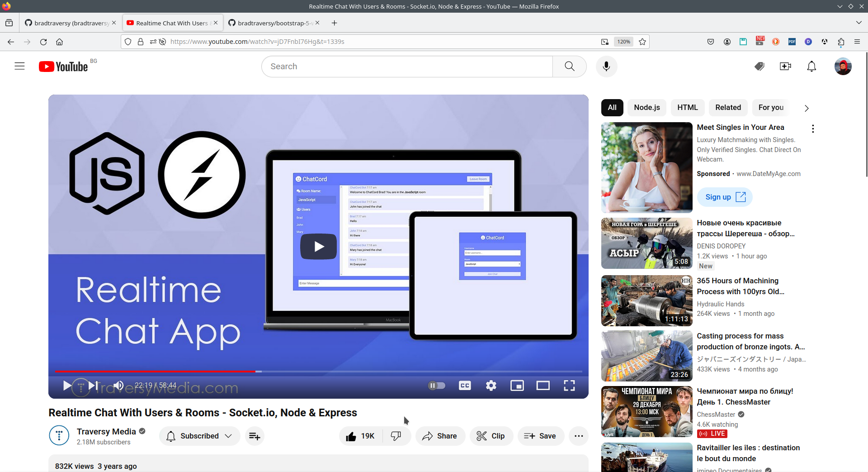The height and width of the screenshot is (472, 868).
Task: Share this video
Action: pyautogui.click(x=440, y=436)
